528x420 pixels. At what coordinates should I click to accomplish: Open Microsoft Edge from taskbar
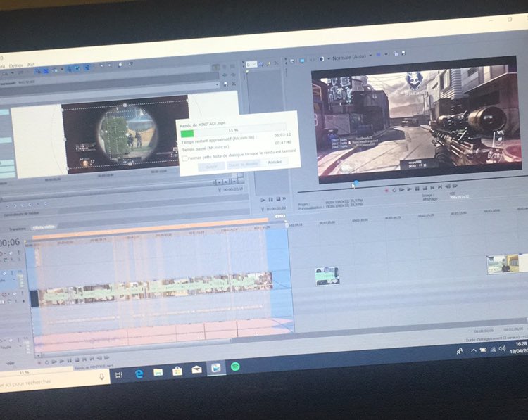[139, 374]
